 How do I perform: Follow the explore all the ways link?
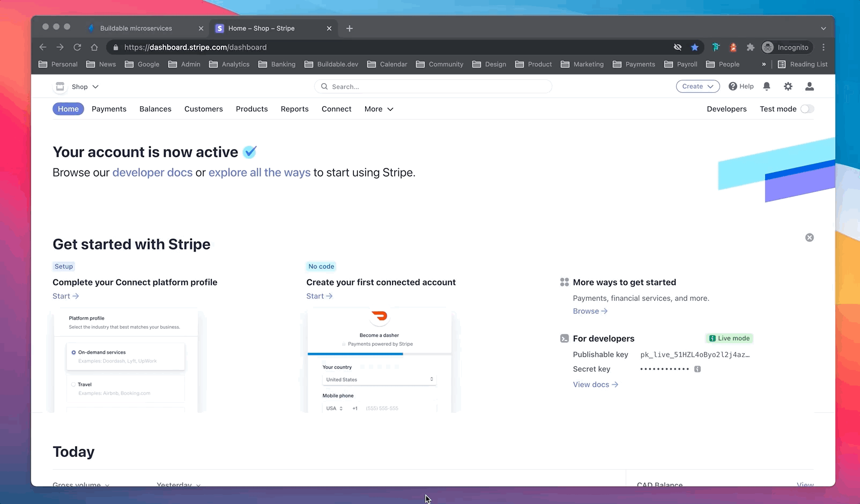260,173
